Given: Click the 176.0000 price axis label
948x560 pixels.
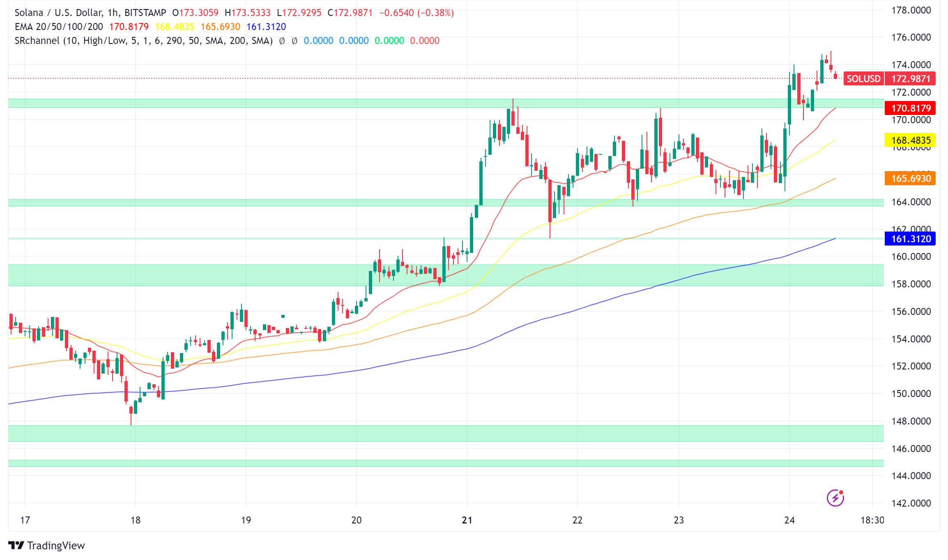Looking at the screenshot, I should (911, 37).
